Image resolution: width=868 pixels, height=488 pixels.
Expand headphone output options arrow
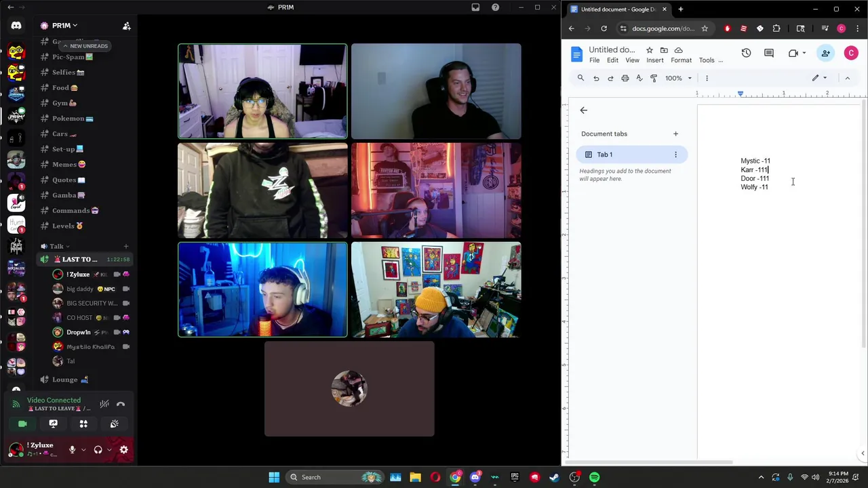[x=109, y=449]
